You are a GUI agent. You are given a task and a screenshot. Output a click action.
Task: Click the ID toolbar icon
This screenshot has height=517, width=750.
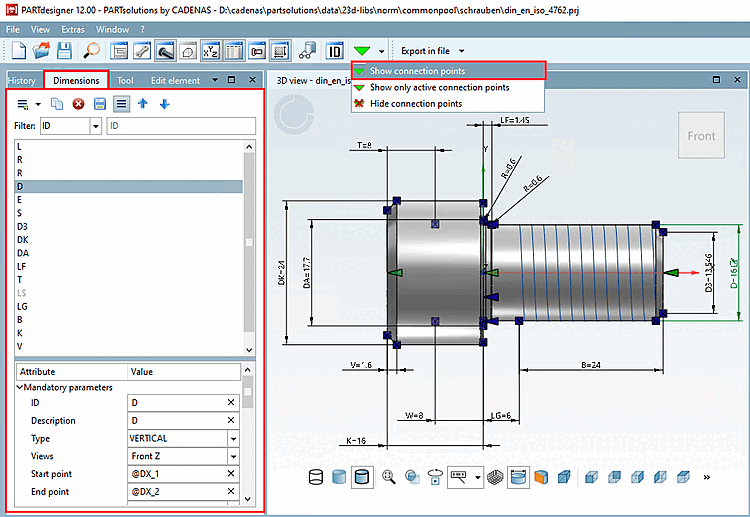(336, 50)
